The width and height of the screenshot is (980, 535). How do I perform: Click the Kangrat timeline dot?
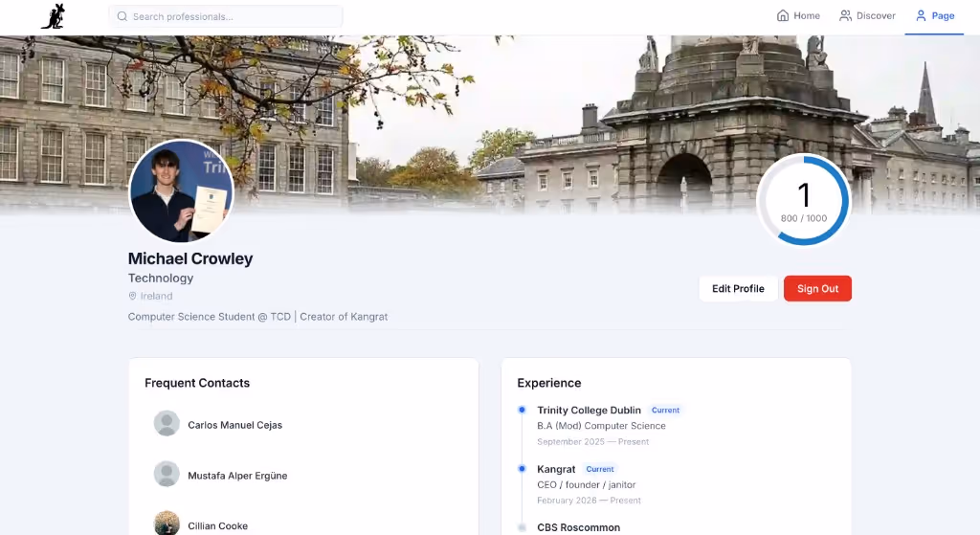522,469
